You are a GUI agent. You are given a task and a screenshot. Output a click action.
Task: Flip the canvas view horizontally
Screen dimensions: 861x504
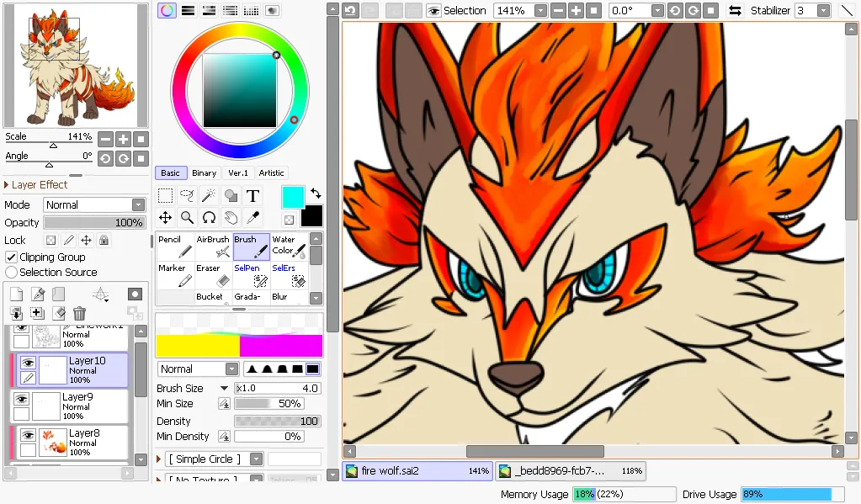(736, 10)
